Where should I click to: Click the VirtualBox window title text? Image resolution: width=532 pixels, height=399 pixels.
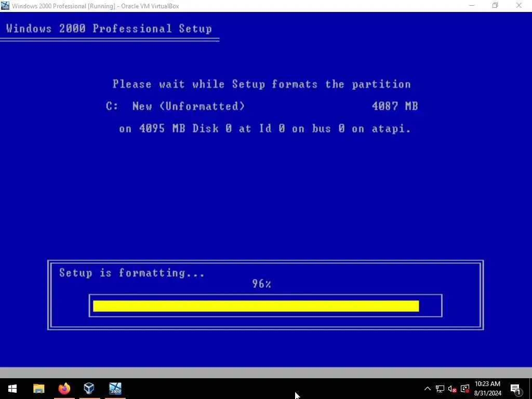click(x=96, y=6)
